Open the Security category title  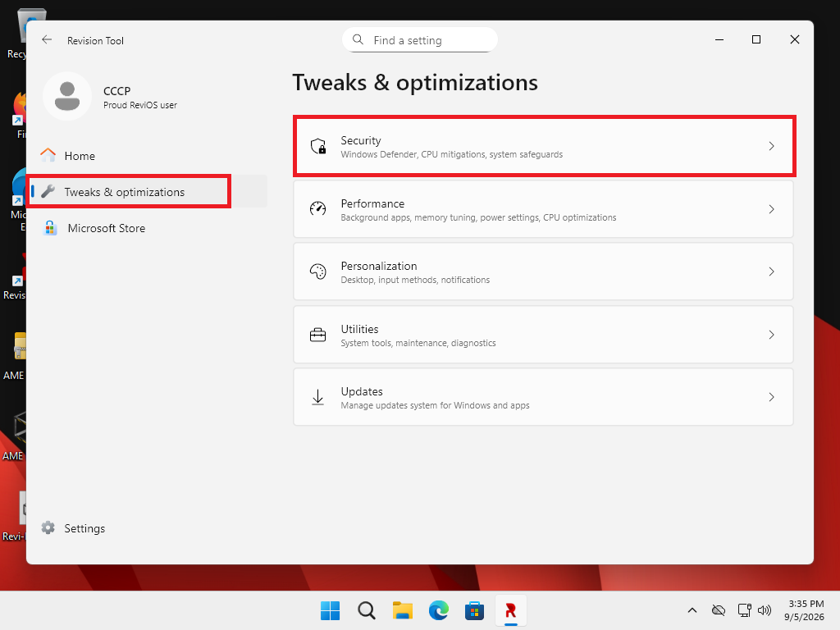pyautogui.click(x=361, y=140)
